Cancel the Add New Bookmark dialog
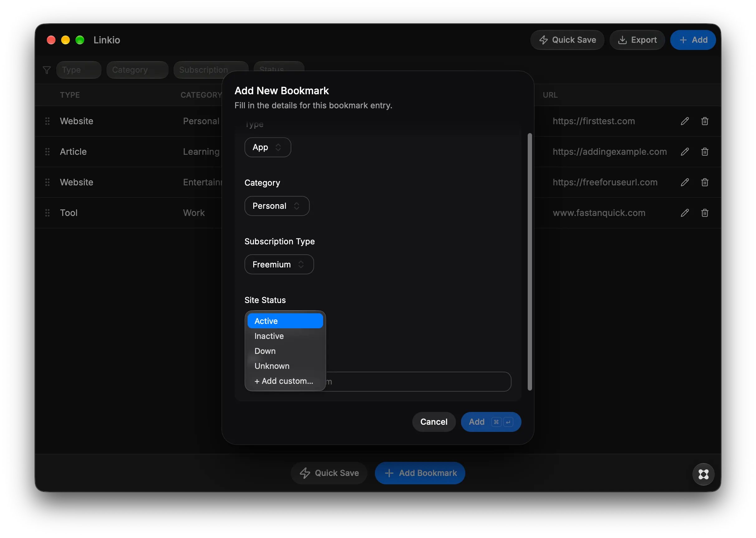The height and width of the screenshot is (538, 756). click(434, 422)
